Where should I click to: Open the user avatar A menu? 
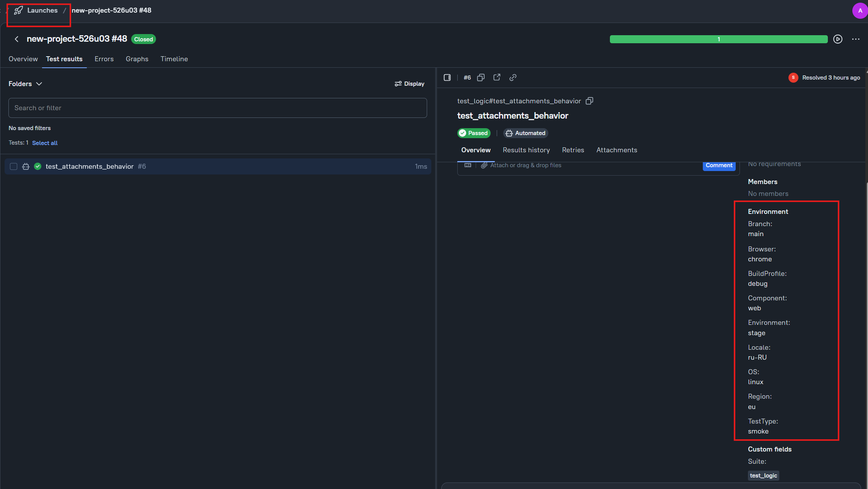tap(860, 10)
